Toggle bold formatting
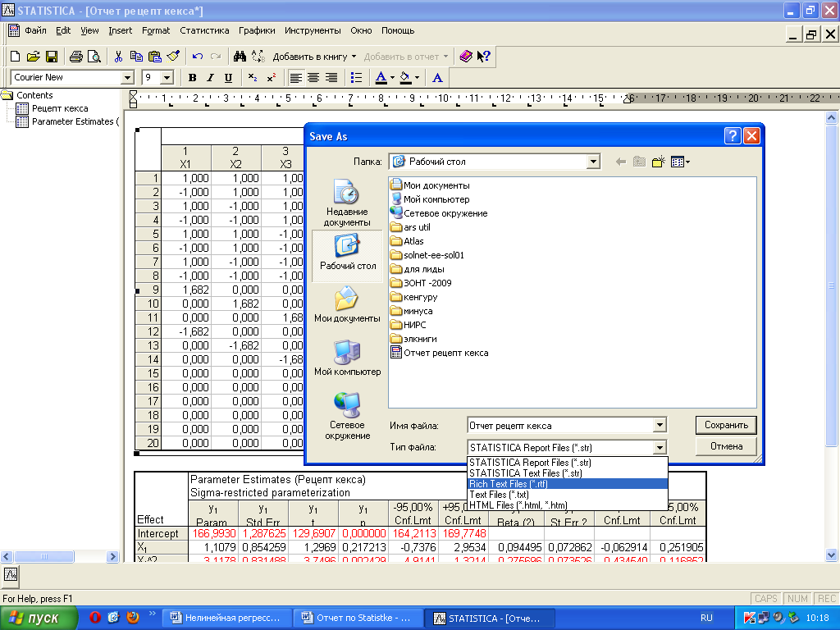This screenshot has width=840, height=630. pos(192,78)
